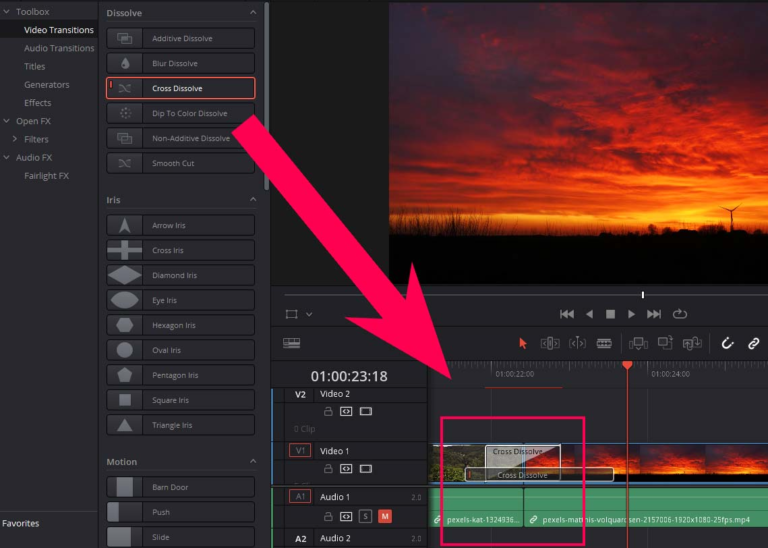Toggle Linked Selection chain icon
Image resolution: width=768 pixels, height=548 pixels.
pos(754,343)
